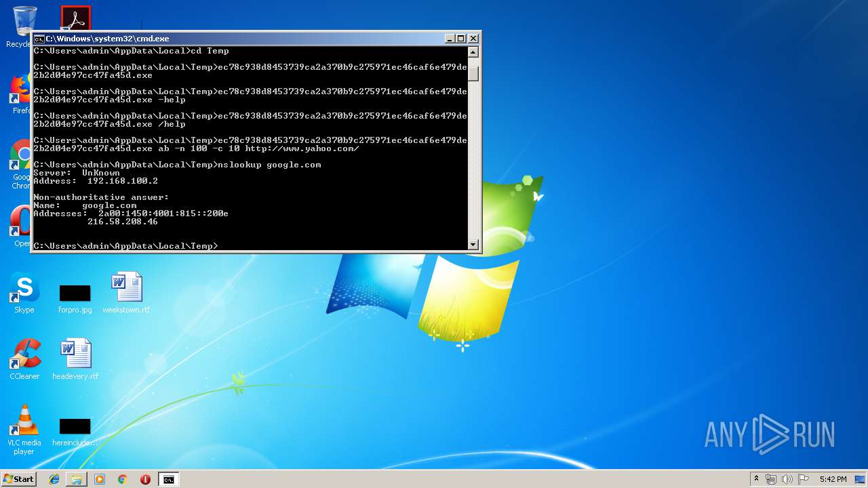Select the hereinclude file on desktop
The height and width of the screenshot is (488, 868).
(75, 432)
